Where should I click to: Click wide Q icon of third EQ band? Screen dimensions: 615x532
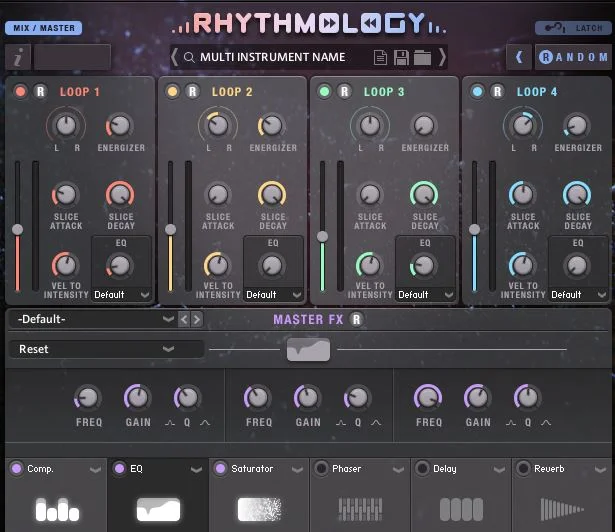coord(546,423)
